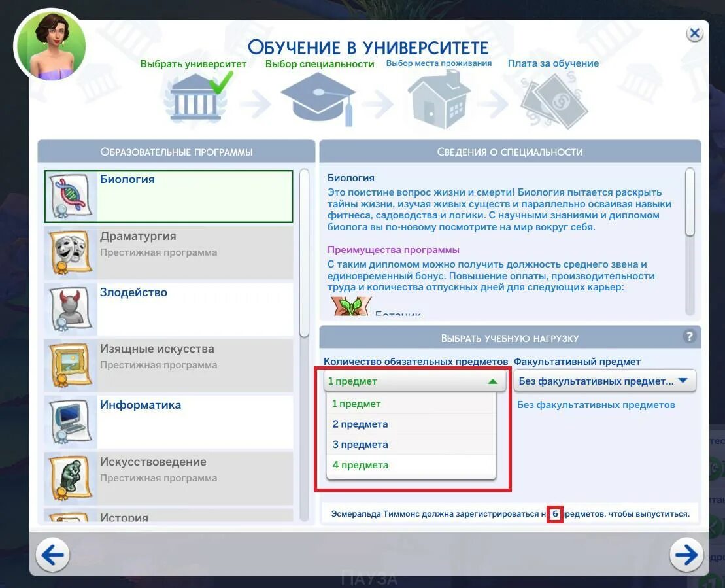Select the История program

point(169,515)
